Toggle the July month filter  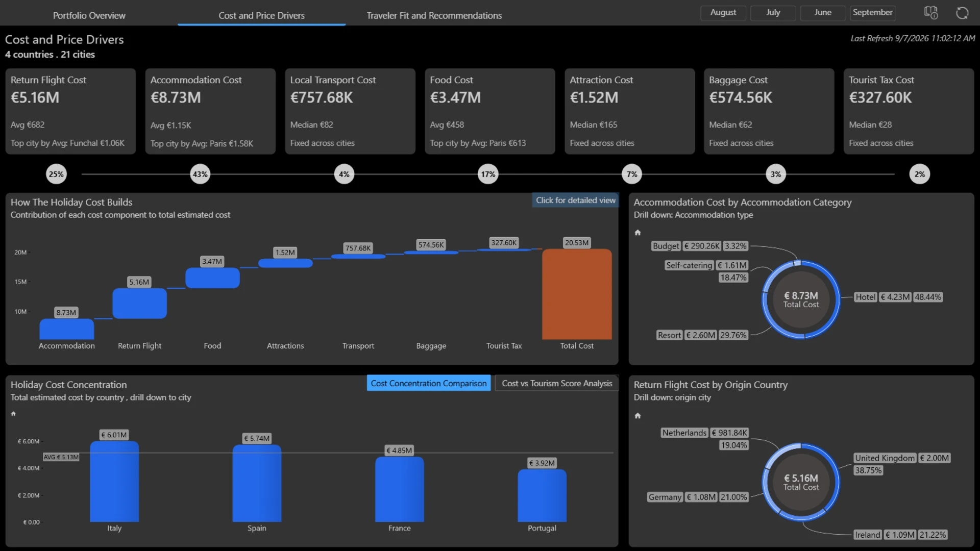tap(773, 13)
